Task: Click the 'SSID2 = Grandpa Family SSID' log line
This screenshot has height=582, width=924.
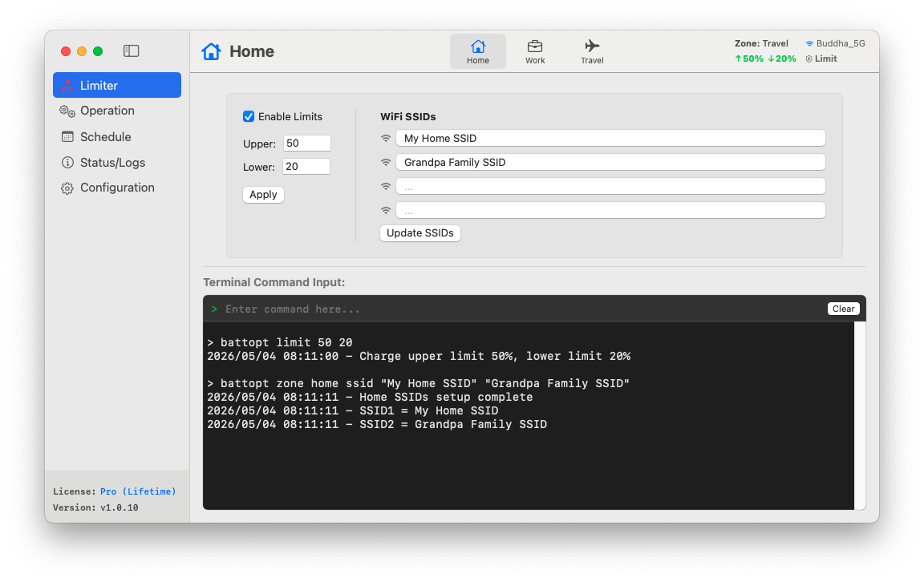Action: point(377,424)
